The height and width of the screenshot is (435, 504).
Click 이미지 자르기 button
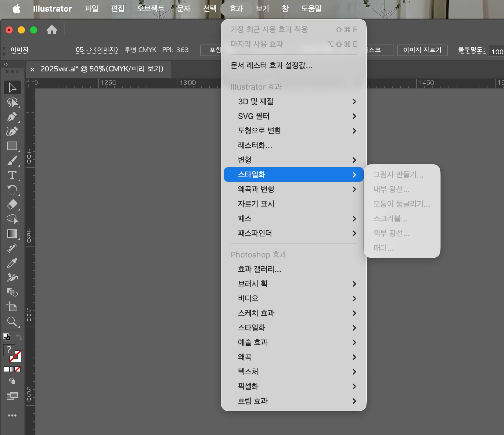422,50
